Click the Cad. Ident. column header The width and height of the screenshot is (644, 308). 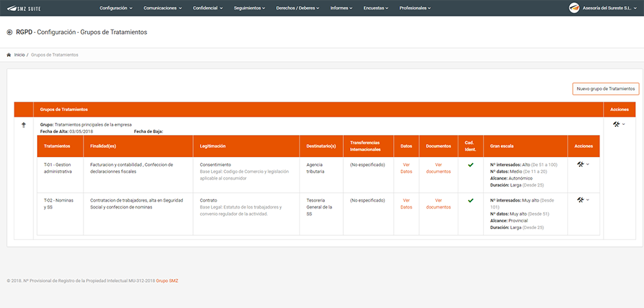(x=471, y=146)
